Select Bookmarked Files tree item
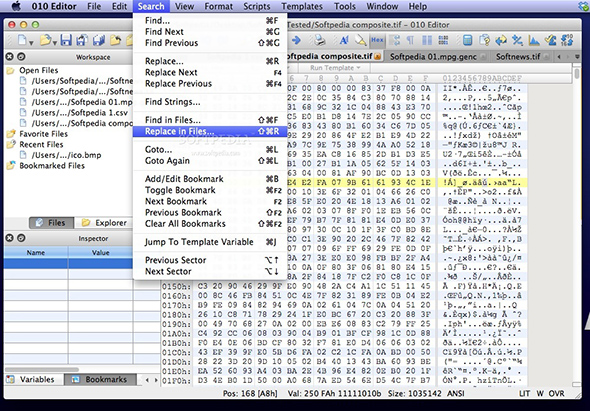The width and height of the screenshot is (590, 411). pyautogui.click(x=52, y=166)
